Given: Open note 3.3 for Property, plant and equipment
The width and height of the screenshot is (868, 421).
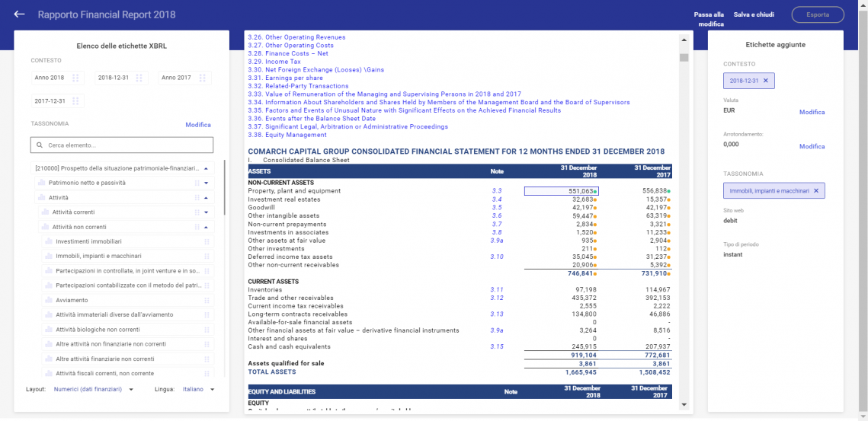Looking at the screenshot, I should pyautogui.click(x=497, y=191).
